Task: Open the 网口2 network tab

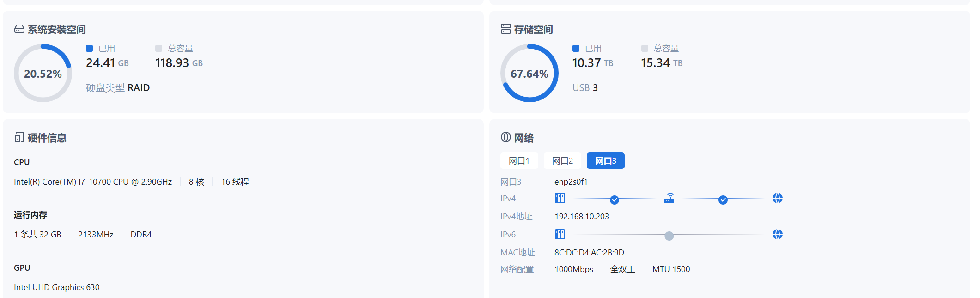Action: click(x=562, y=161)
